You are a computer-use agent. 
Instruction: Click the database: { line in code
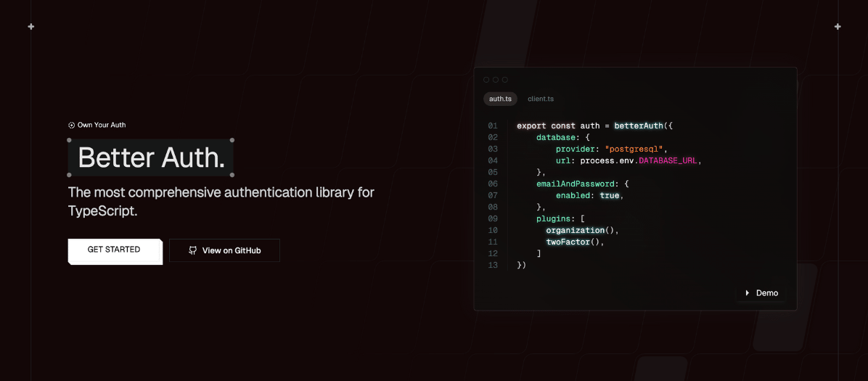[563, 137]
